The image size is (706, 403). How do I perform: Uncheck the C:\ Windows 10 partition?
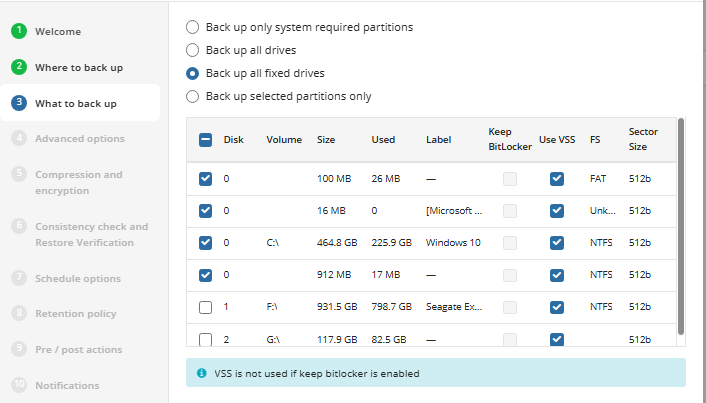coord(205,243)
